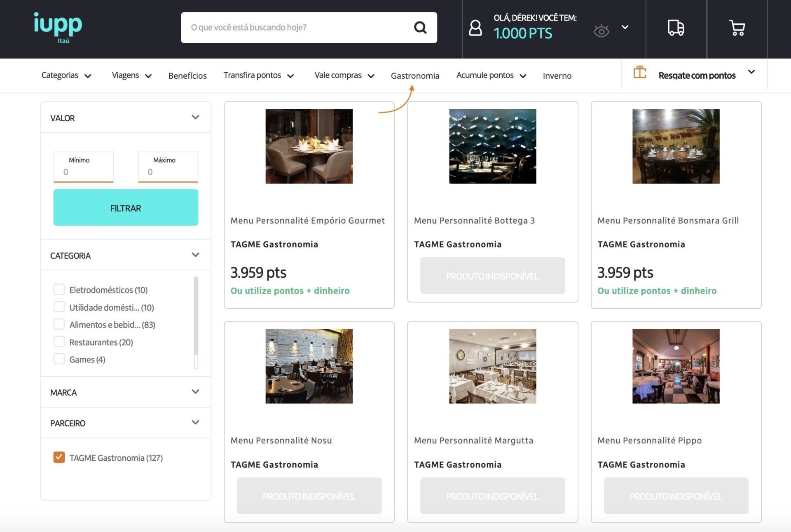The width and height of the screenshot is (791, 532).
Task: Go to the Gastronomia page
Action: 415,76
